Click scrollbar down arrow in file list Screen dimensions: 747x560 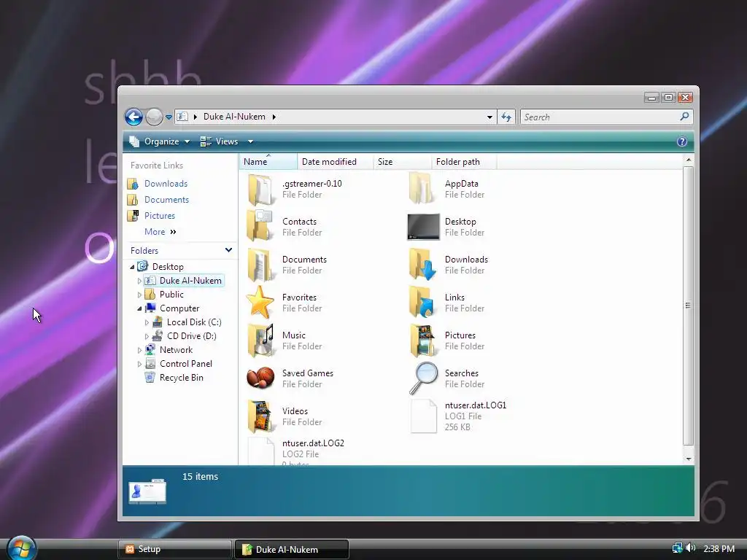click(688, 459)
